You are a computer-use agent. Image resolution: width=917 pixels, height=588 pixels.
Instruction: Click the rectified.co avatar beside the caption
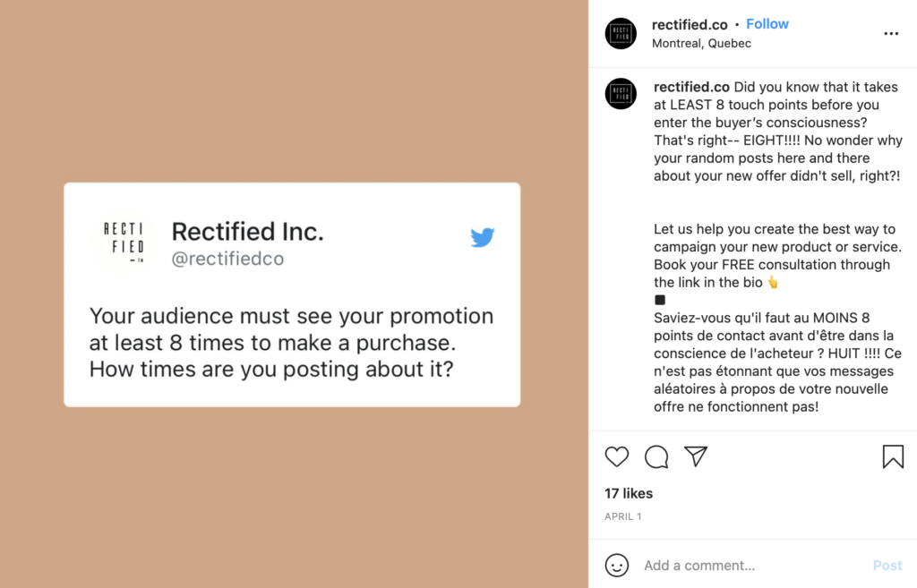coord(621,94)
